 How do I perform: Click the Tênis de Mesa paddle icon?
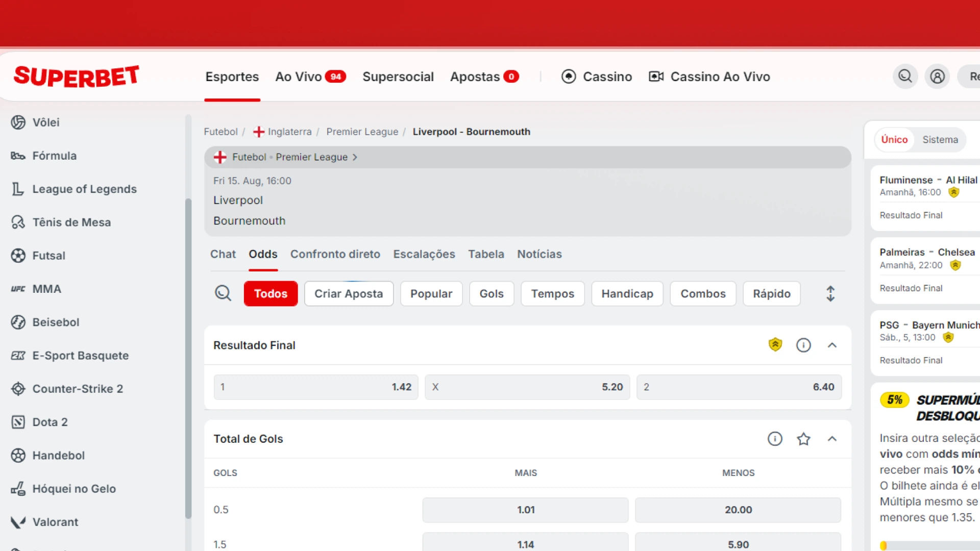(x=18, y=222)
